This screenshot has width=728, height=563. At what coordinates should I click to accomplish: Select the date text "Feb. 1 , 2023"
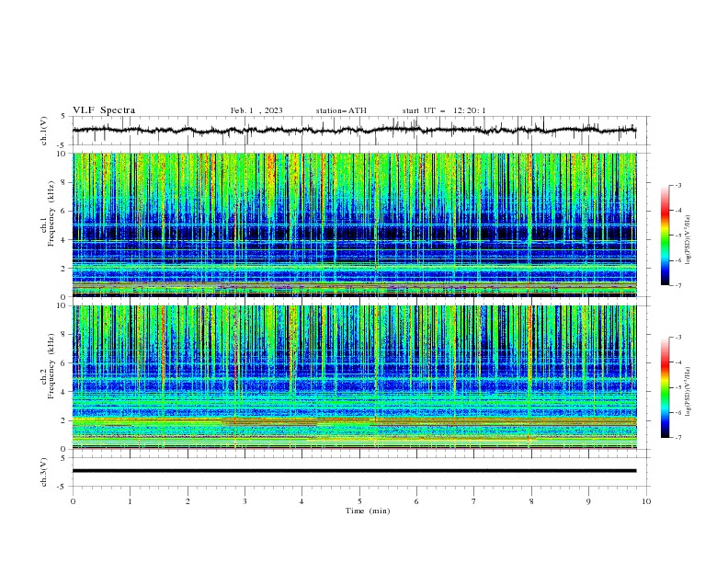256,110
